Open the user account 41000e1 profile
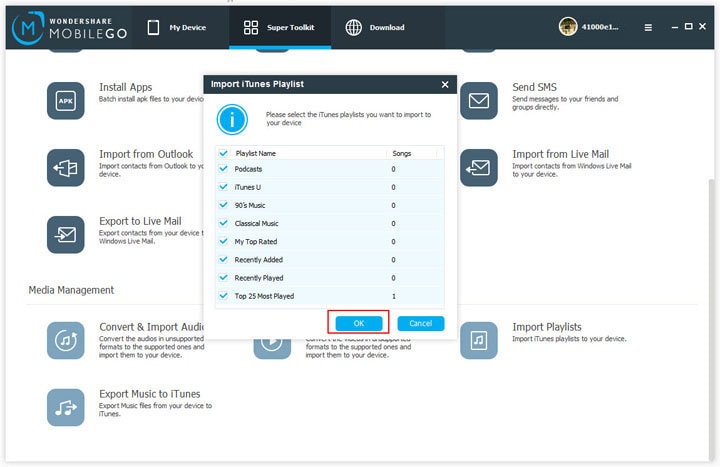Viewport: 720px width, 467px height. pos(589,27)
